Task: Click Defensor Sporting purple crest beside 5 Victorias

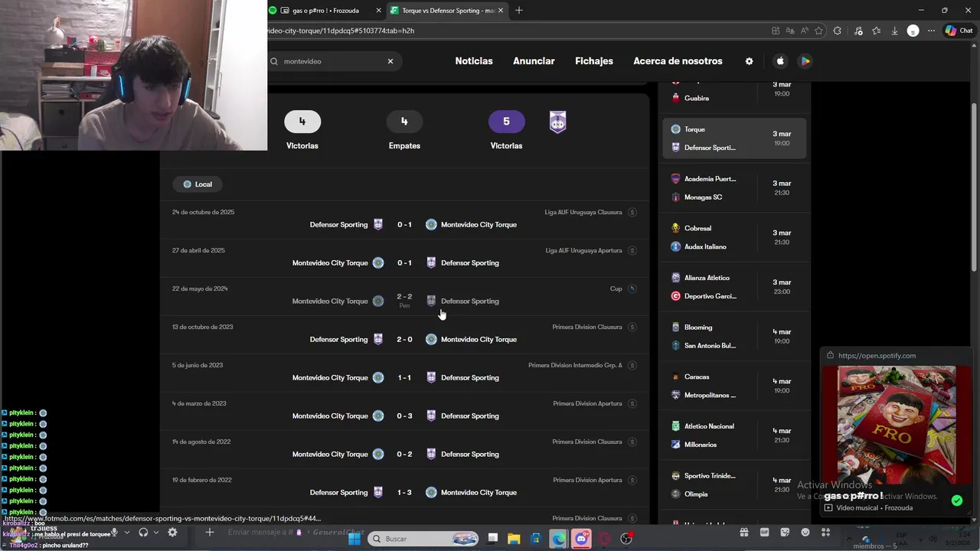Action: 558,122
